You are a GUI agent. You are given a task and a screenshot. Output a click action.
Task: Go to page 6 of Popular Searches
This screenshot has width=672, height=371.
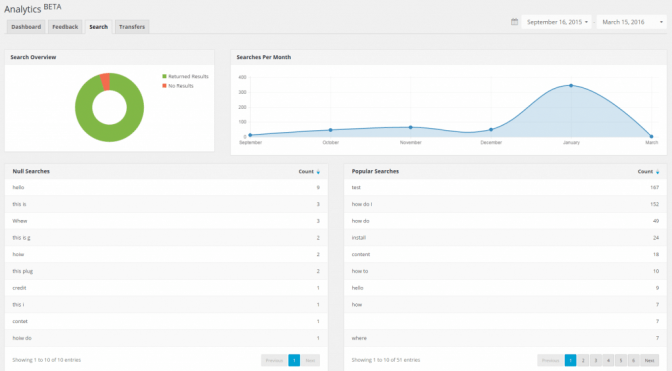tap(633, 360)
